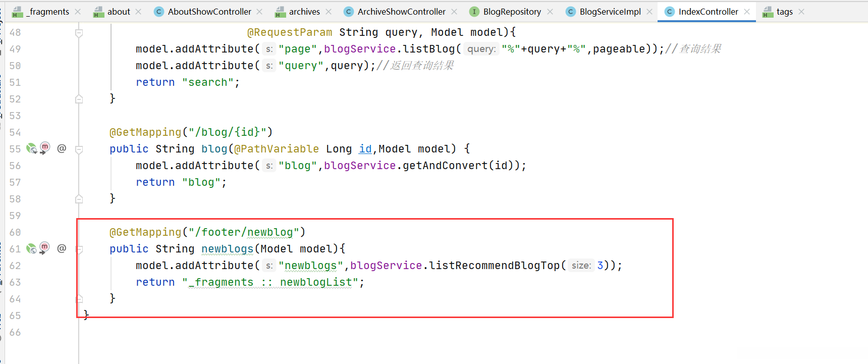Click line number 59 in the gutter
Image resolution: width=868 pixels, height=364 pixels.
click(15, 216)
